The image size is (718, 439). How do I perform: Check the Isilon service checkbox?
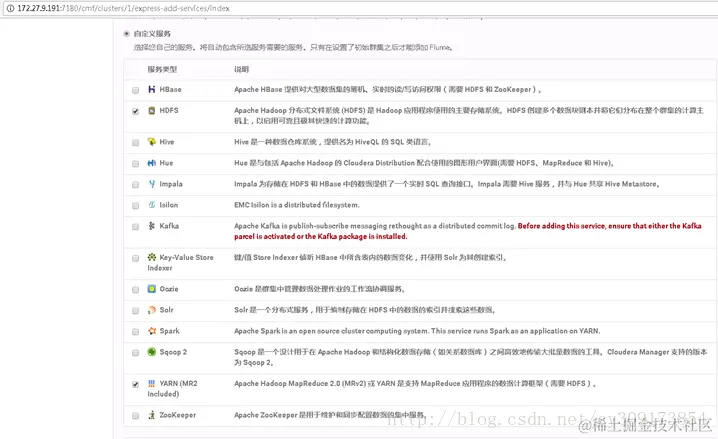coord(136,206)
